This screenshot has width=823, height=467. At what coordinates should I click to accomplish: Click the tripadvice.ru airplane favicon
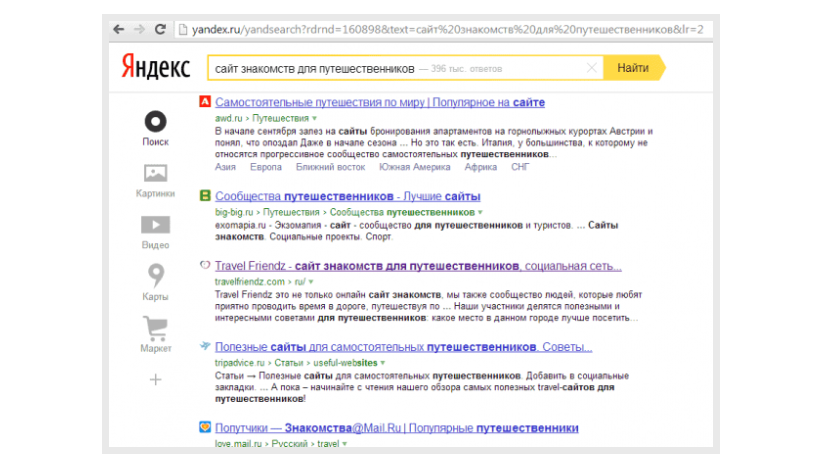(205, 346)
